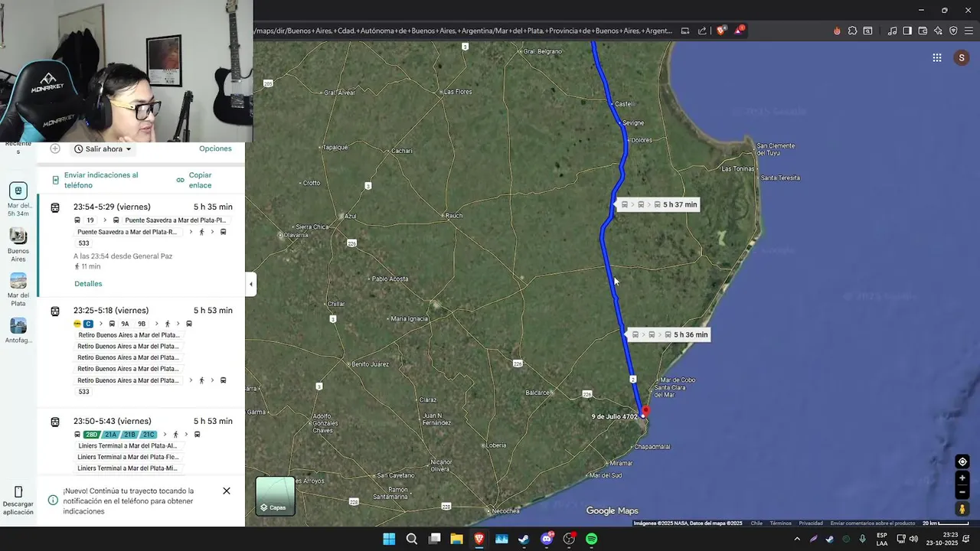Image resolution: width=980 pixels, height=551 pixels.
Task: Click the add destination plus icon
Action: [x=55, y=148]
